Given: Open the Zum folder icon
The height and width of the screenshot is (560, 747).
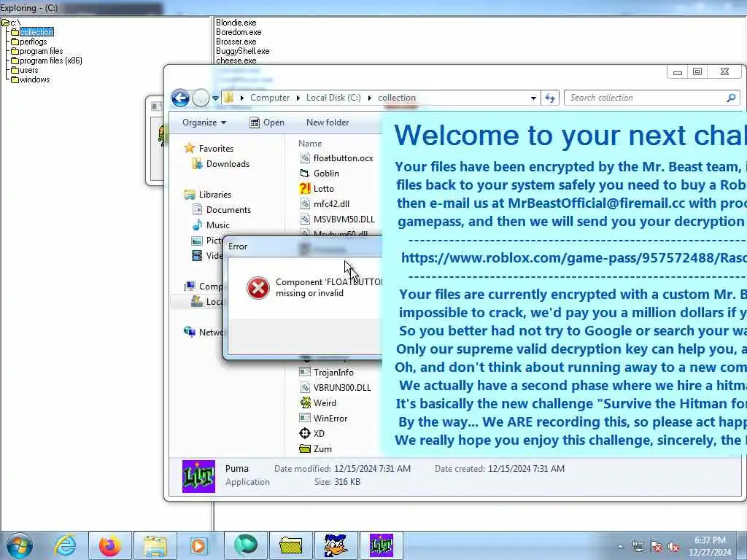Looking at the screenshot, I should 304,448.
